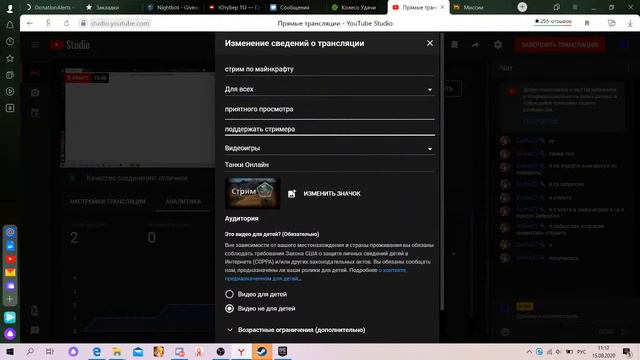The image size is (640, 360).
Task: Open the Windows notification center icon
Action: [x=627, y=351]
